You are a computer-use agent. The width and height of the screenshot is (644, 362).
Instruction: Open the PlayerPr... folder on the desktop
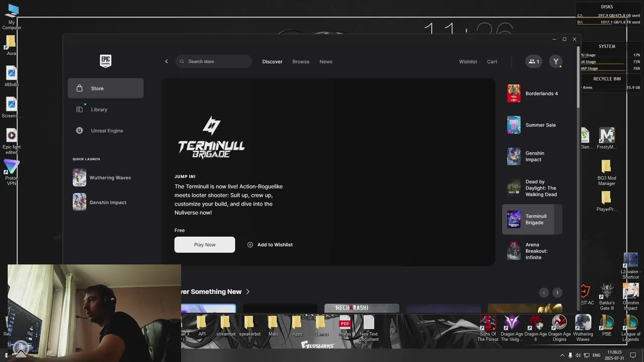point(606,201)
